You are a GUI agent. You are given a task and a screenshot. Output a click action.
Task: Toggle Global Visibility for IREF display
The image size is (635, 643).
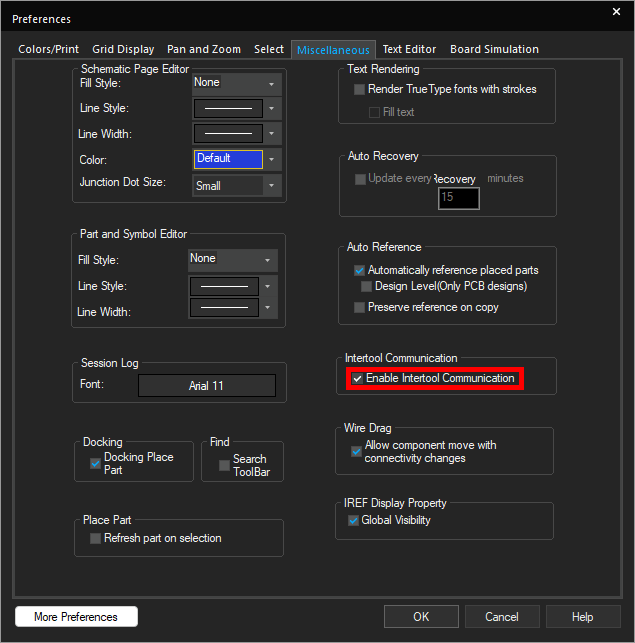(353, 521)
